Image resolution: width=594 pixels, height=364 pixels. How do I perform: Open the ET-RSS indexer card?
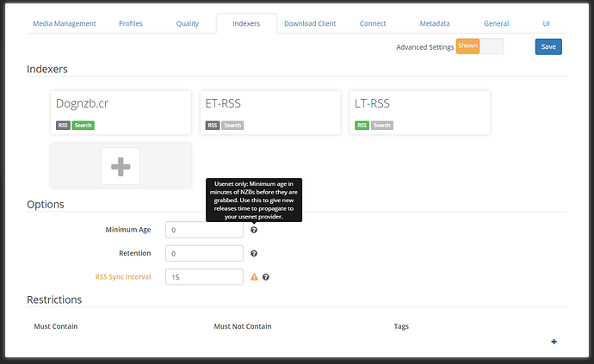click(x=270, y=113)
